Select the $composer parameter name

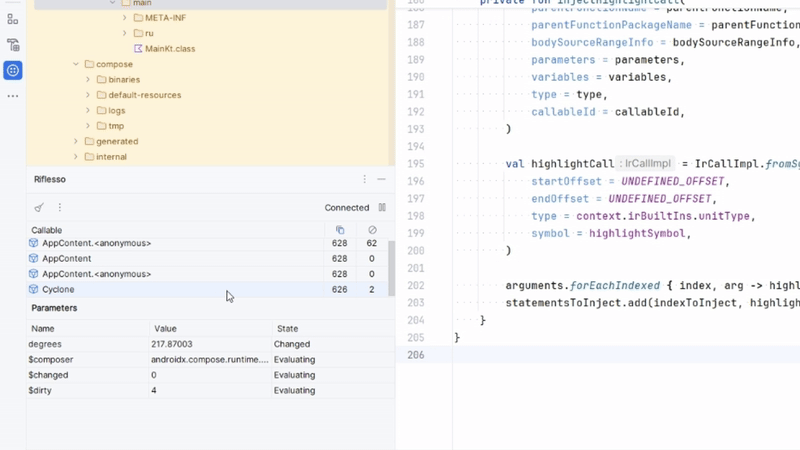click(x=51, y=360)
